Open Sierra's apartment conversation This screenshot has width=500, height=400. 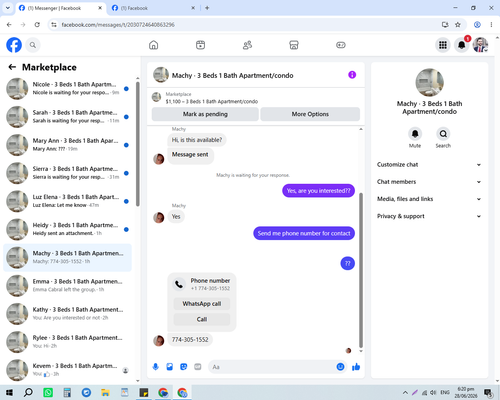tap(67, 173)
